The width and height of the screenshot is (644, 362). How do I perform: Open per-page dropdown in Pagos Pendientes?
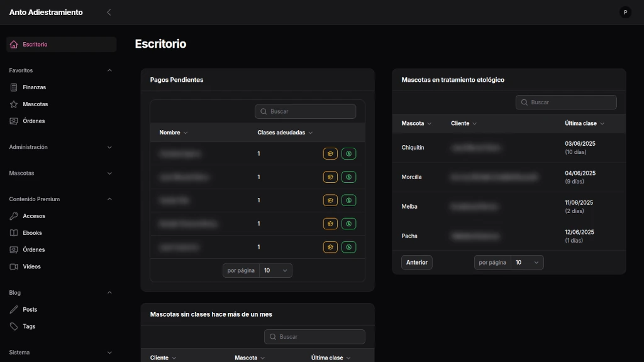(275, 270)
